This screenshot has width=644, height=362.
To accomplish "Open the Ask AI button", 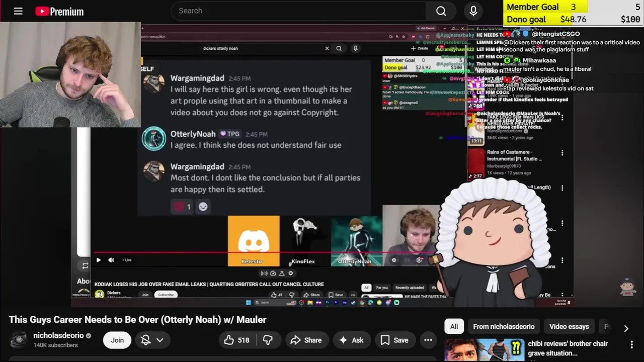I will pyautogui.click(x=351, y=340).
